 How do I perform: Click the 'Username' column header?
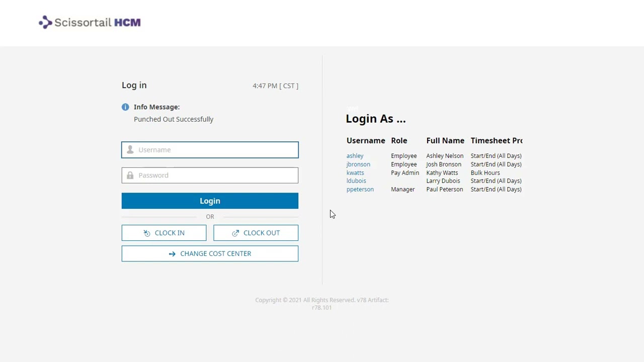point(366,141)
